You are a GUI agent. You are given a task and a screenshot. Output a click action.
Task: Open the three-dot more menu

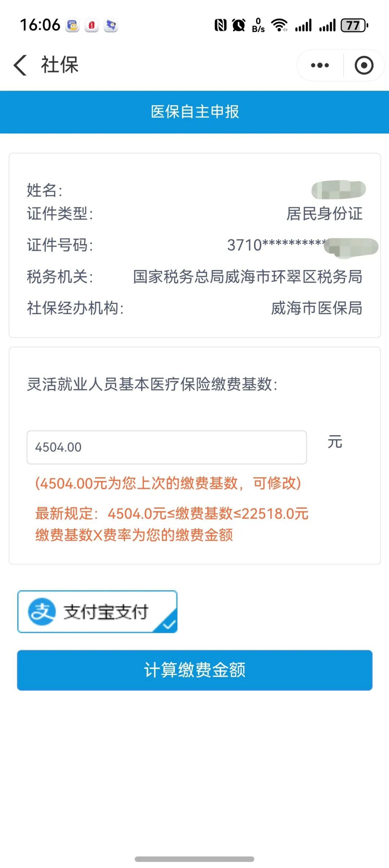pyautogui.click(x=319, y=65)
